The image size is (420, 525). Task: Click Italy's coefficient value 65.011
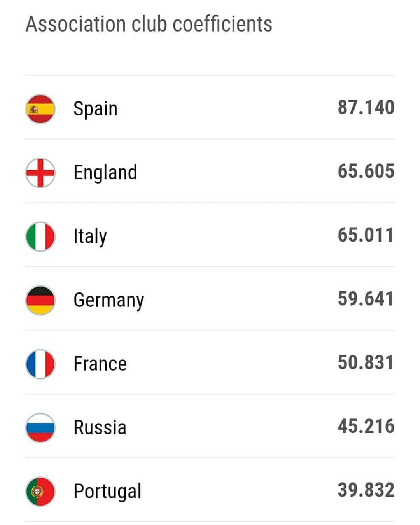(366, 235)
